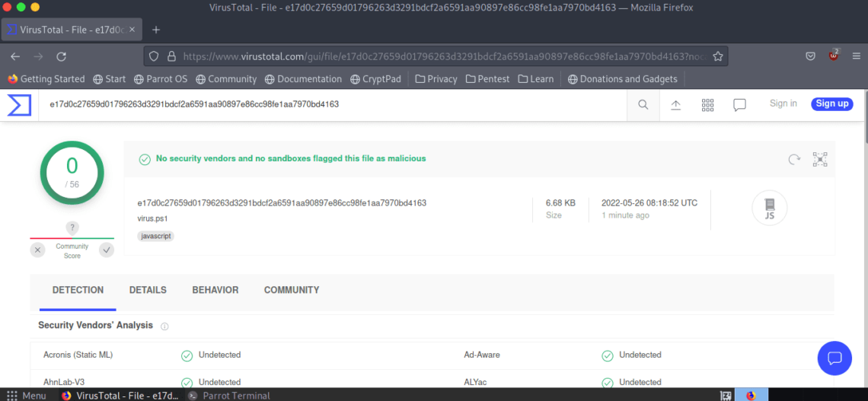Vote harmless with community check button

pyautogui.click(x=107, y=250)
